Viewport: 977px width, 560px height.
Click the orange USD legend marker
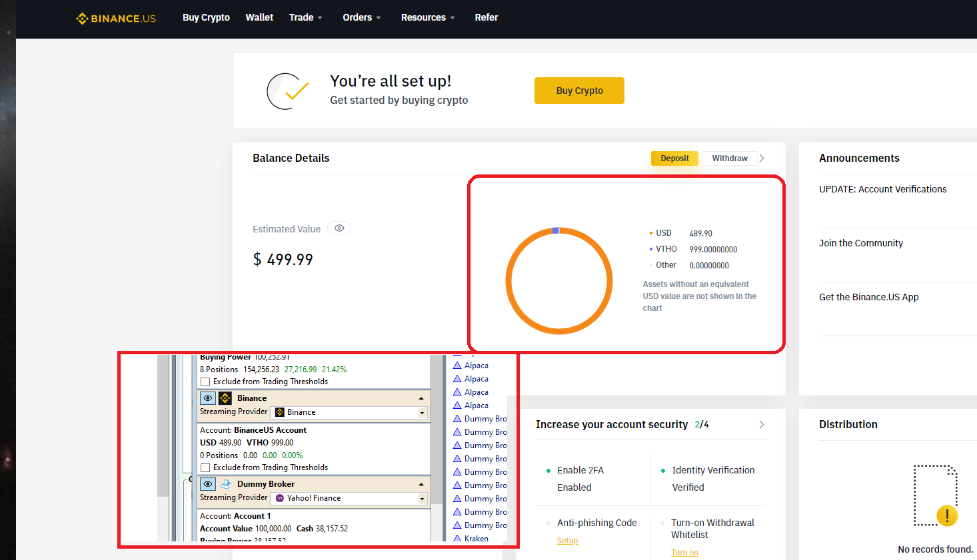point(651,233)
